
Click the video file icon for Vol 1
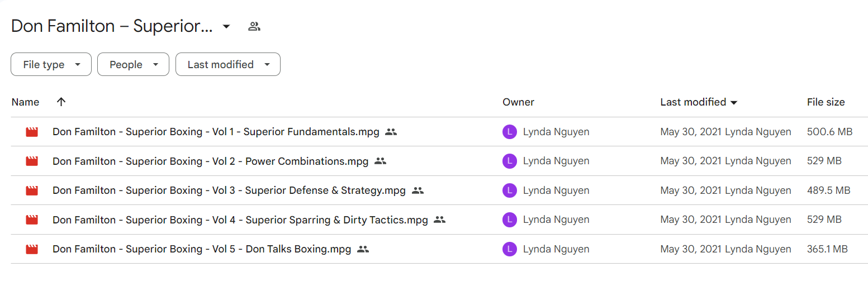32,132
